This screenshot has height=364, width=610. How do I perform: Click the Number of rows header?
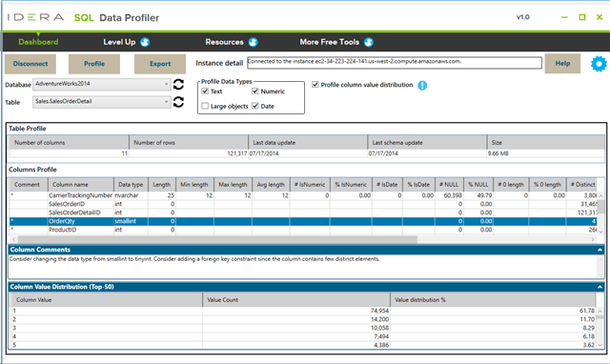click(x=189, y=142)
